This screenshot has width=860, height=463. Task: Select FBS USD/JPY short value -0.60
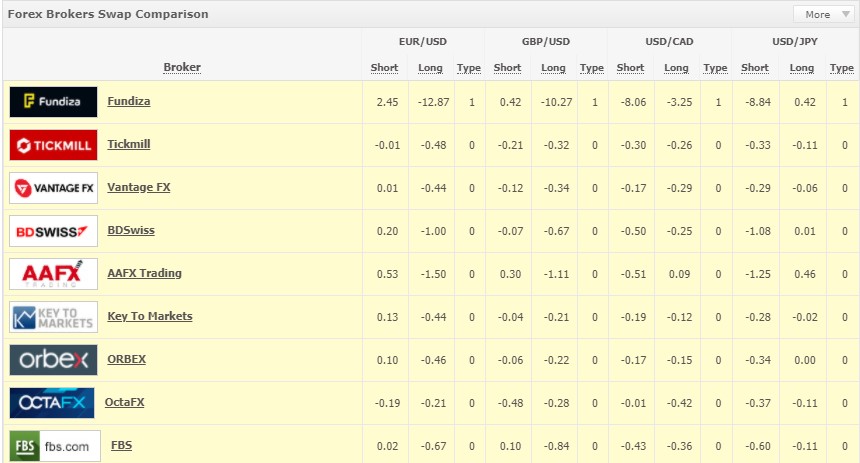(758, 446)
